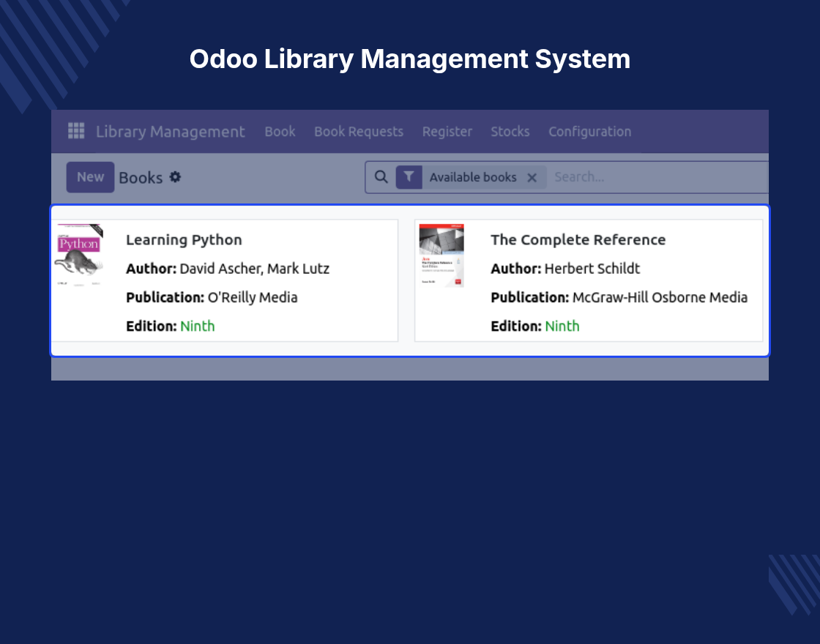The image size is (820, 644).
Task: Click publication O'Reilly Media
Action: [x=253, y=297]
